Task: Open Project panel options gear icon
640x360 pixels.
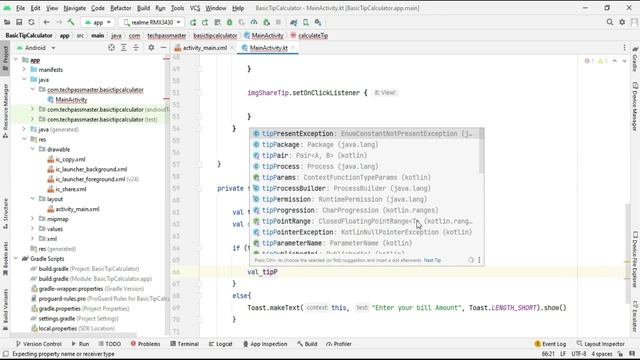Action: (151, 48)
